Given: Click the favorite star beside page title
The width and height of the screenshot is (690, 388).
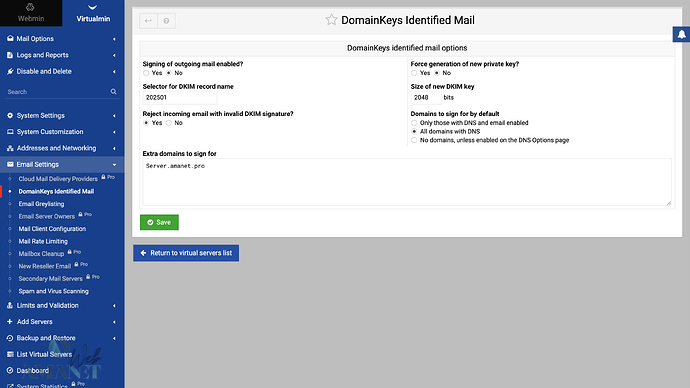Looking at the screenshot, I should [x=331, y=20].
